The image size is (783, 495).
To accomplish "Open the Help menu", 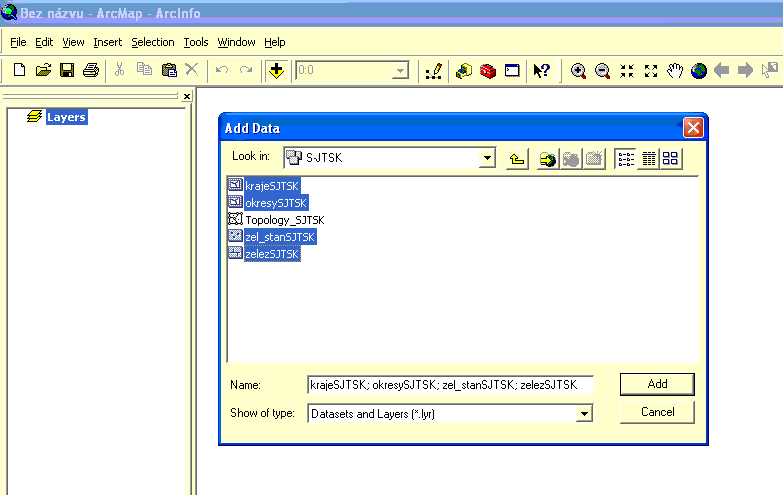I will 275,42.
